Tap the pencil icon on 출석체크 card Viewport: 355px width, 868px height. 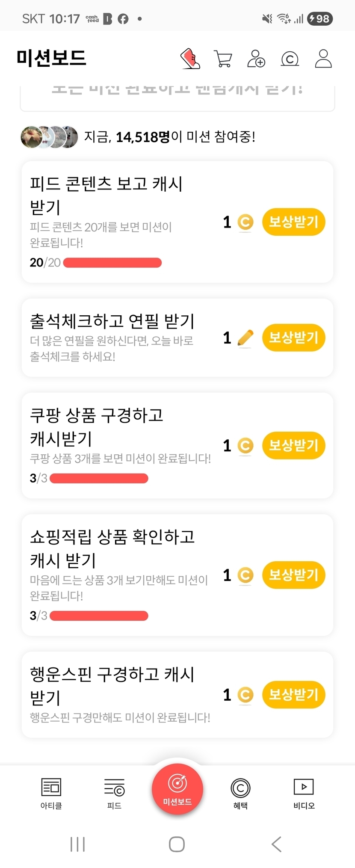245,338
